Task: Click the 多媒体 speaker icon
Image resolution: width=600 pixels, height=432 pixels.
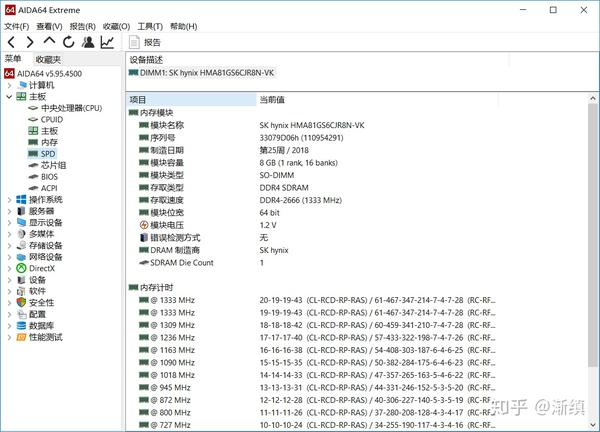Action: (21, 234)
